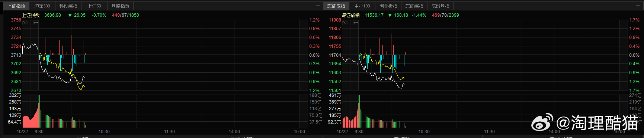
Task: Click the 深证成指 title above the right chart
Action: (351, 15)
